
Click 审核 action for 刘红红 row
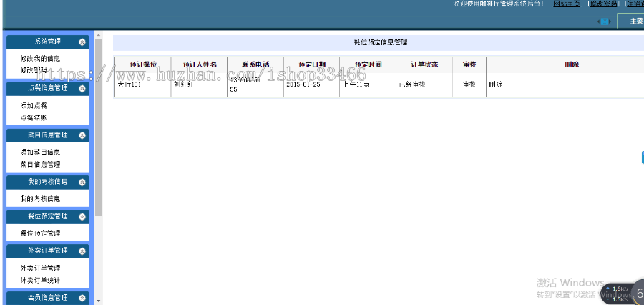[469, 84]
